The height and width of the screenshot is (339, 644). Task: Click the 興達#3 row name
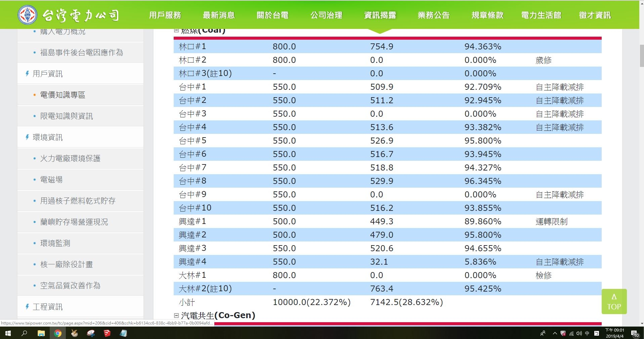tap(192, 248)
